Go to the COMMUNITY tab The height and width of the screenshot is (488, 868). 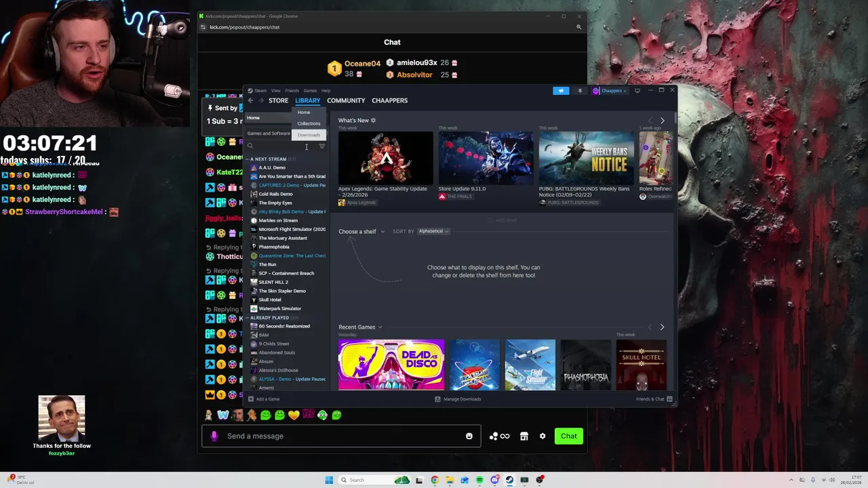pos(346,100)
